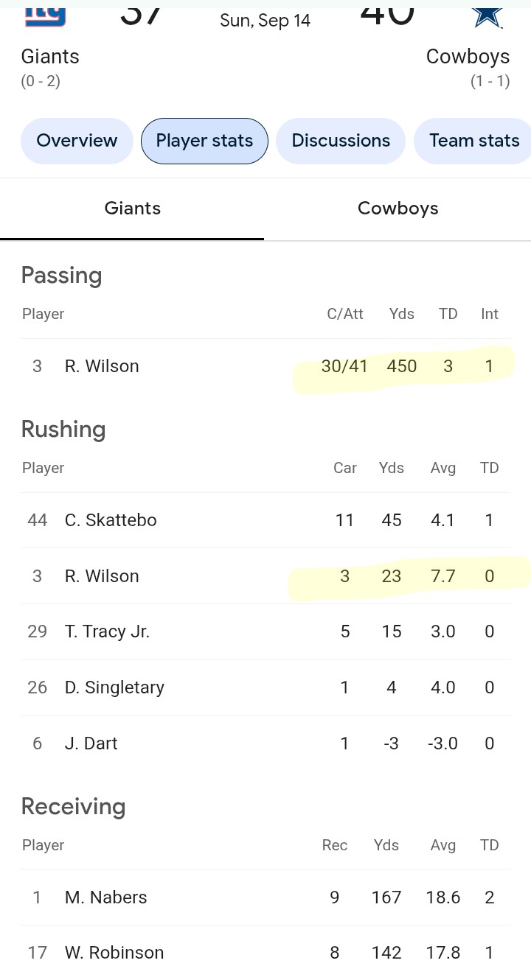531x980 pixels.
Task: Open R. Wilson passing row
Action: click(x=265, y=366)
